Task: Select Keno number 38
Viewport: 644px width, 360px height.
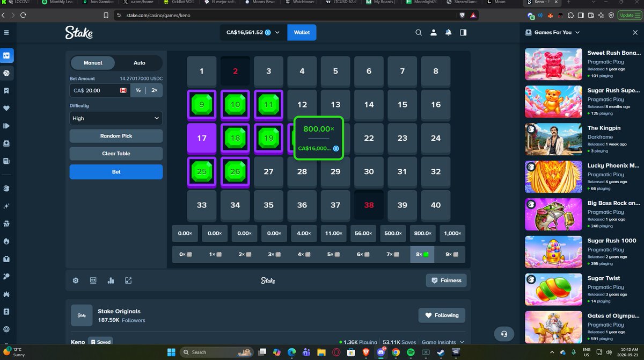Action: 369,205
